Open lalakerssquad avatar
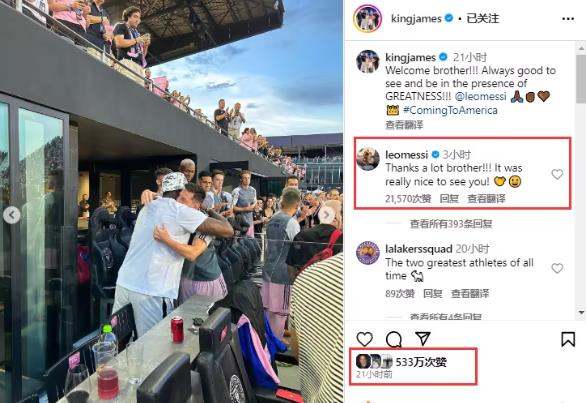 pyautogui.click(x=368, y=253)
